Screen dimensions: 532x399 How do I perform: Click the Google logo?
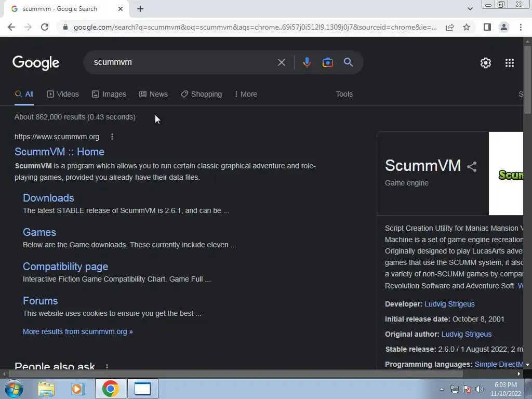(36, 63)
